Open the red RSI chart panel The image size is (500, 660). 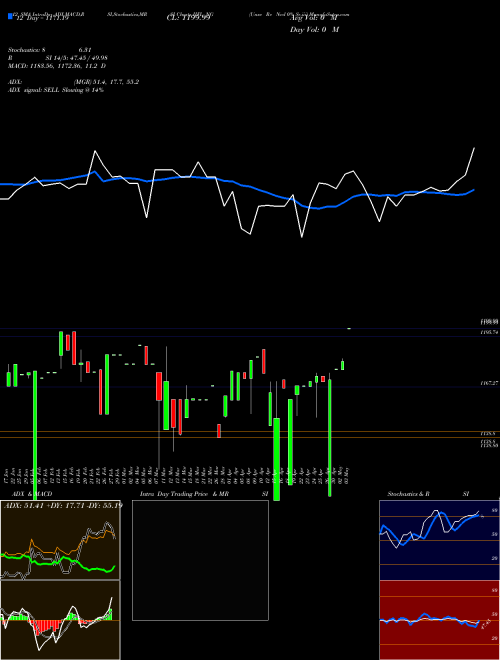[439, 620]
